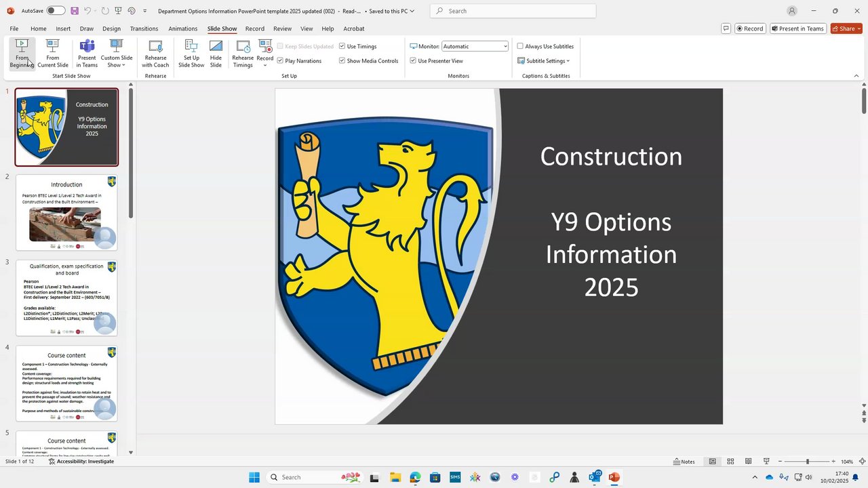Open the Comments pane icon
This screenshot has width=868, height=488.
pos(726,28)
